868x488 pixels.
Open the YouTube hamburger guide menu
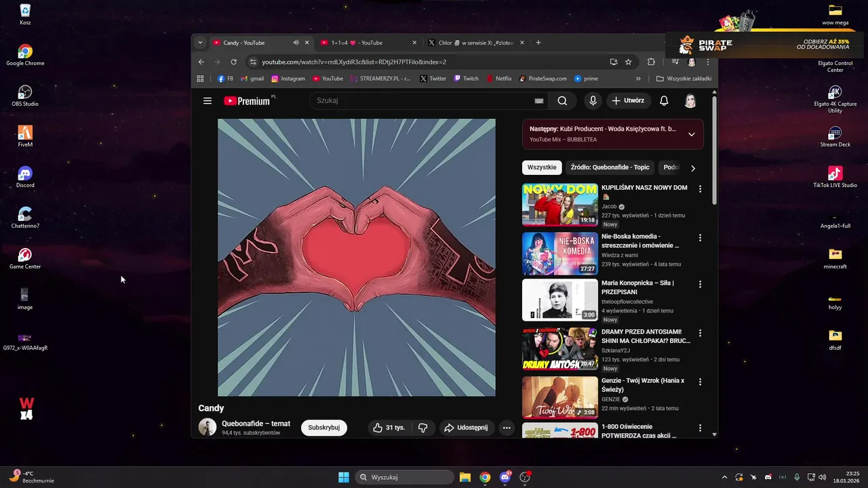pos(208,101)
